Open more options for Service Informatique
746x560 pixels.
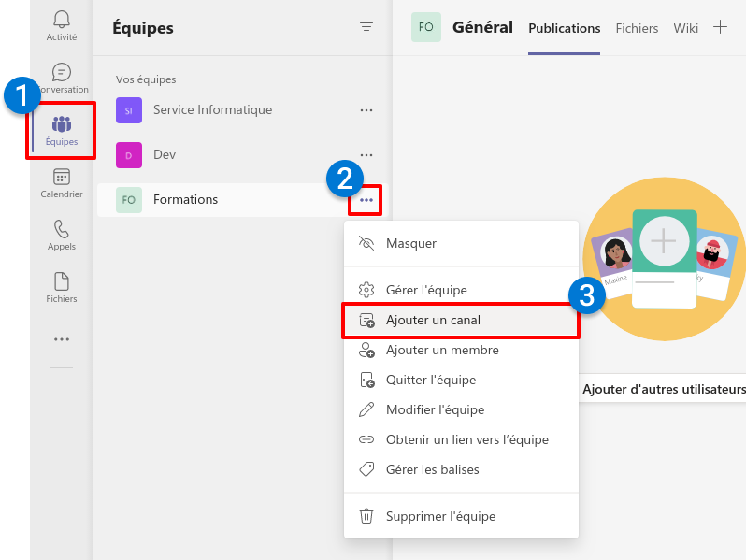(x=366, y=110)
